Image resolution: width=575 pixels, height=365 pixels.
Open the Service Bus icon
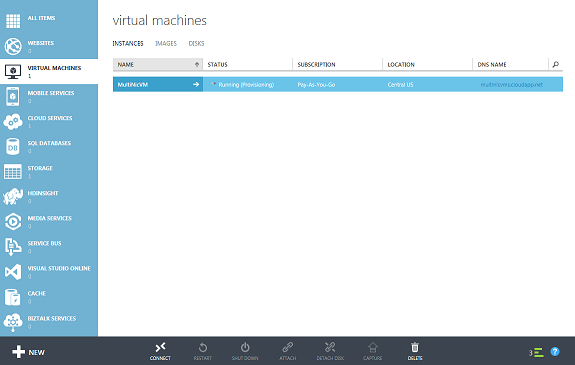(13, 247)
